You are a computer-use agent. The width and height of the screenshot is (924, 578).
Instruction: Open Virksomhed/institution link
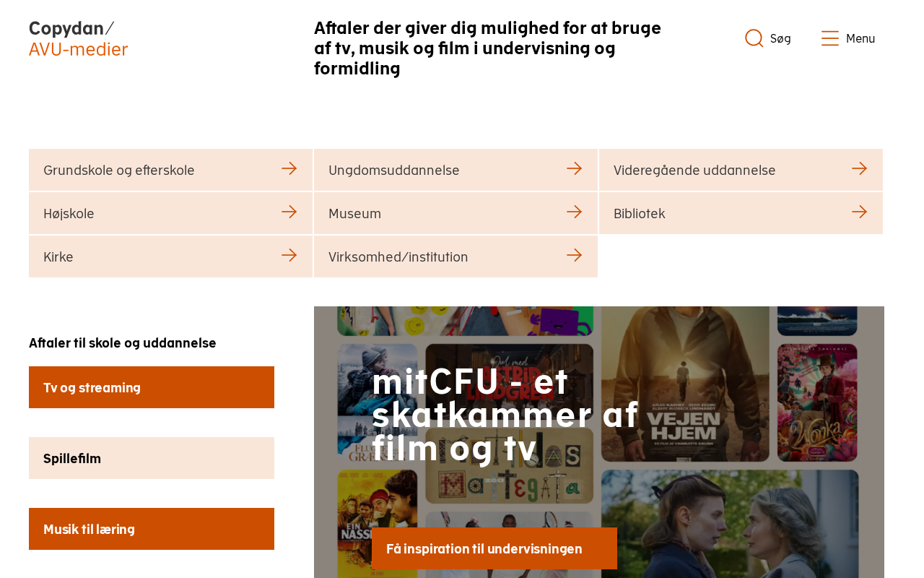click(456, 256)
